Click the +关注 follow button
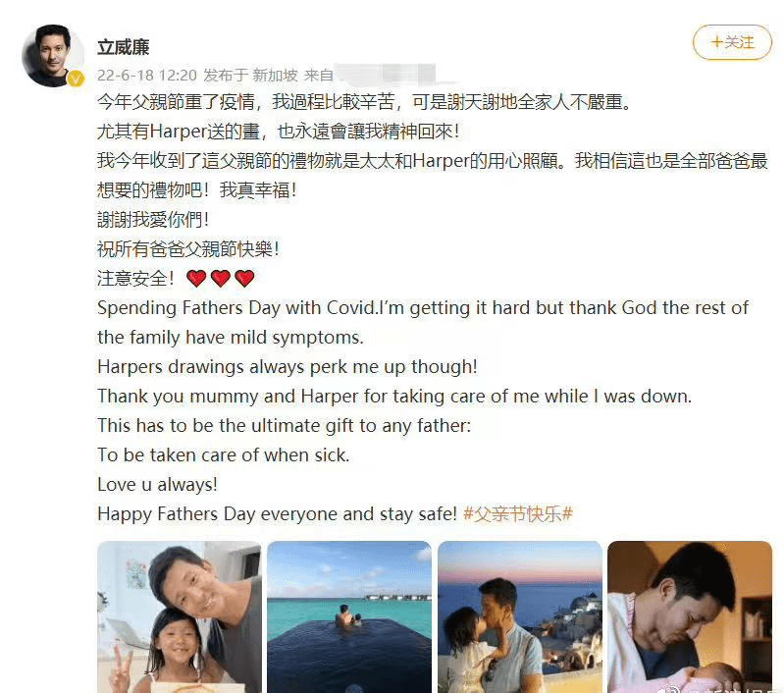 (732, 42)
